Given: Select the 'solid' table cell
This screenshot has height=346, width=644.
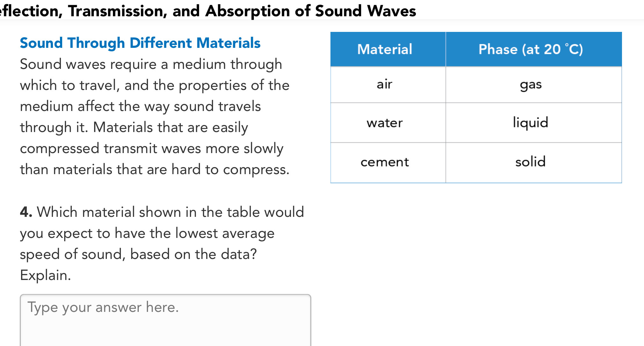Looking at the screenshot, I should point(530,162).
